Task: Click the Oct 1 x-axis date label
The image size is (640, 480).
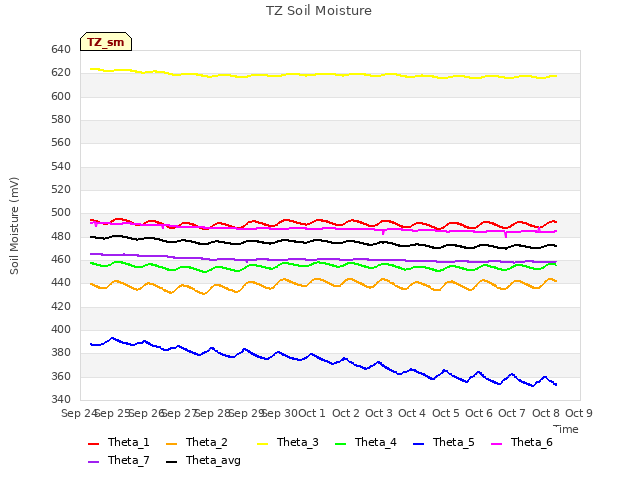Action: click(312, 413)
